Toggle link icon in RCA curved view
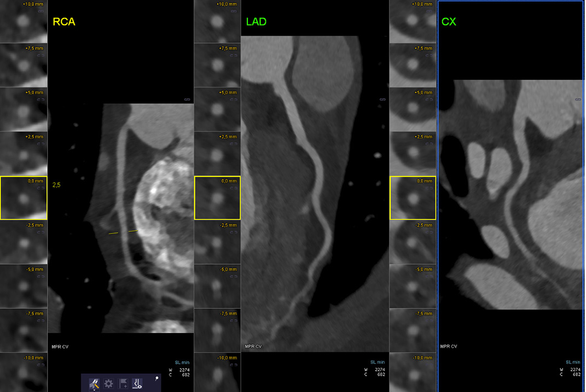 click(x=187, y=100)
